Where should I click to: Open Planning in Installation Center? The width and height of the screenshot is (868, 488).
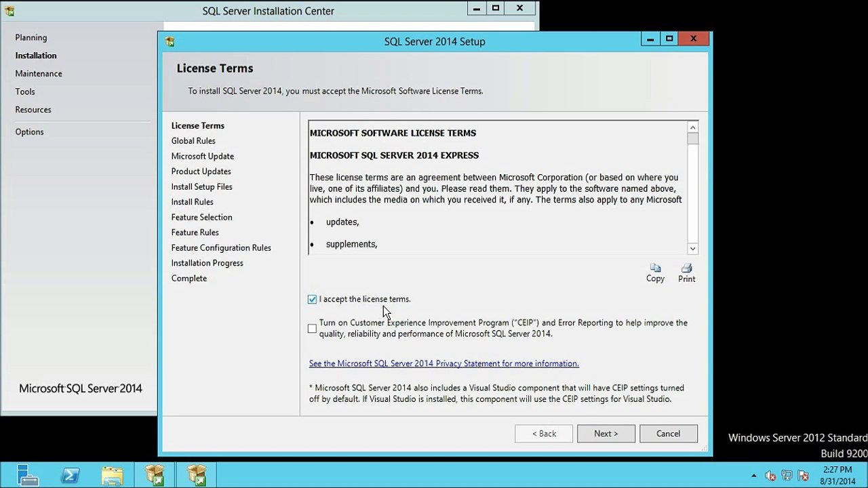[x=31, y=37]
